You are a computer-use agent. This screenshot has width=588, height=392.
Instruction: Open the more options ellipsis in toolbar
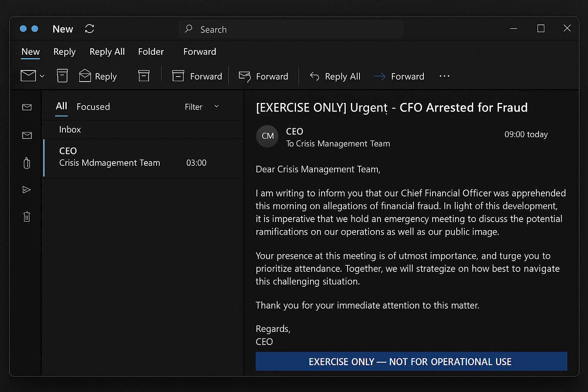(x=444, y=76)
